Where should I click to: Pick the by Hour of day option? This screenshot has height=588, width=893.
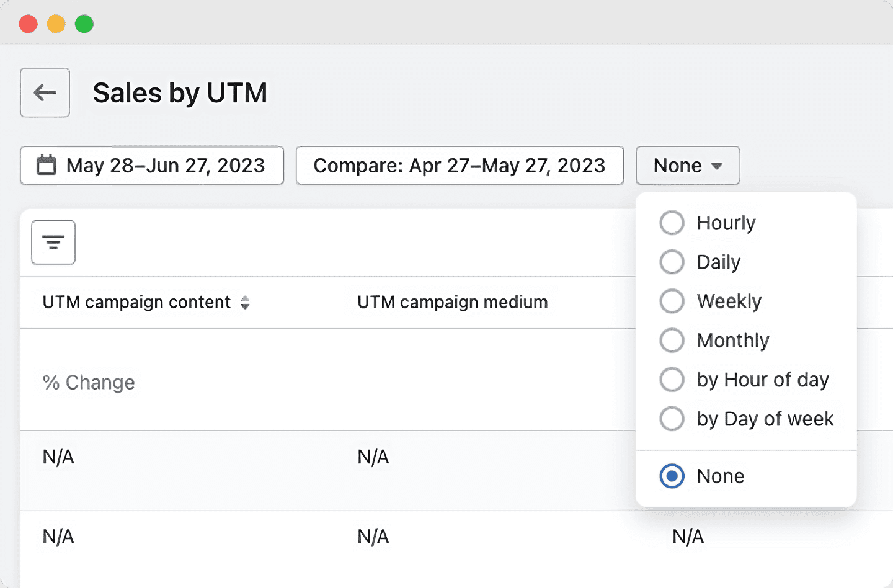(x=672, y=380)
